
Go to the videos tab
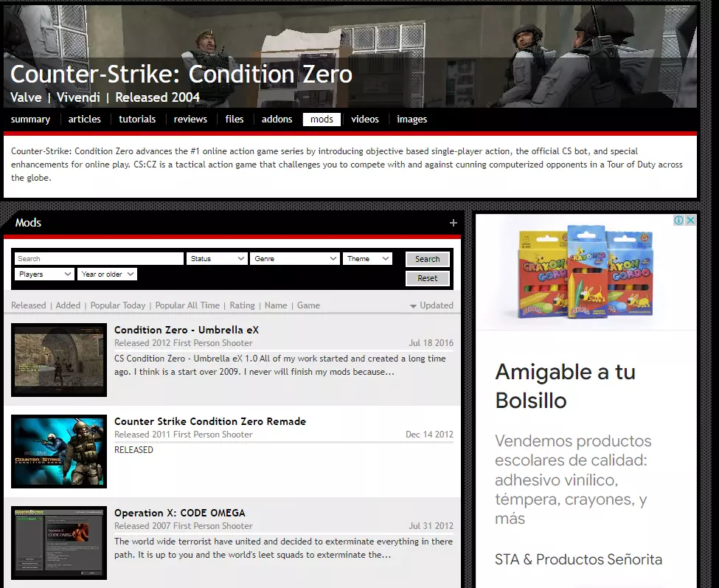(365, 120)
